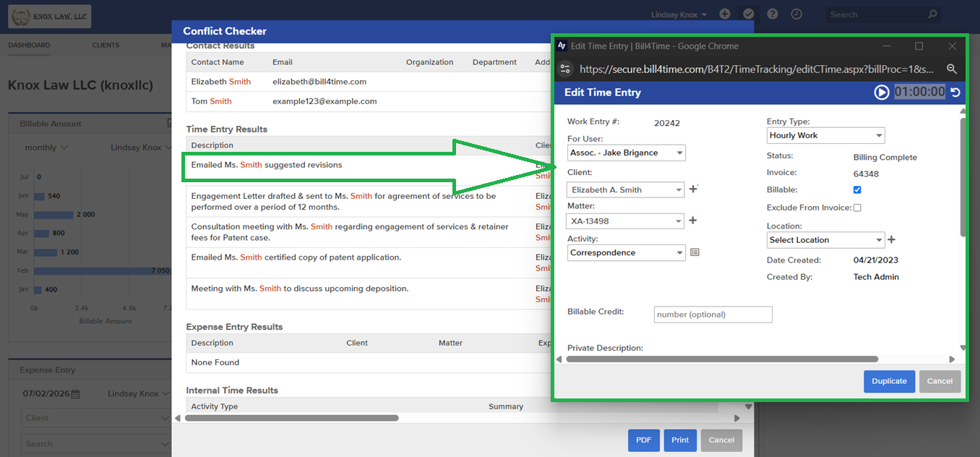Click the Chrome zoom magnifier icon
The width and height of the screenshot is (980, 457).
coord(952,69)
